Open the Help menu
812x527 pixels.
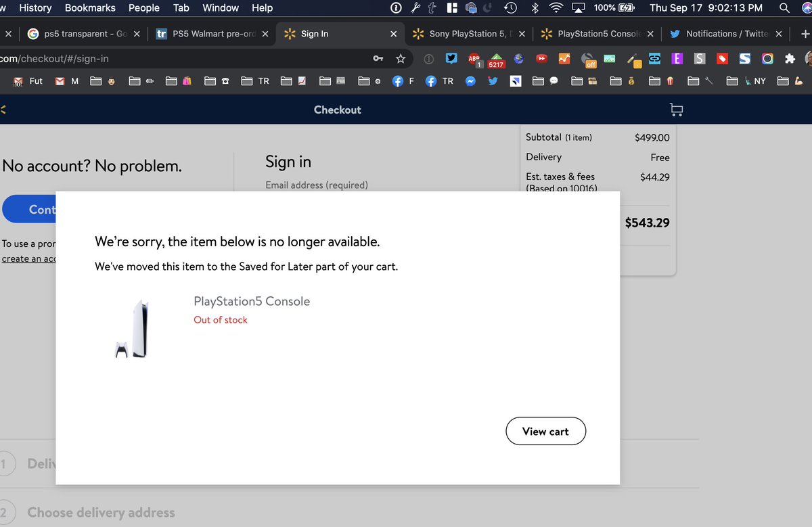pos(262,8)
